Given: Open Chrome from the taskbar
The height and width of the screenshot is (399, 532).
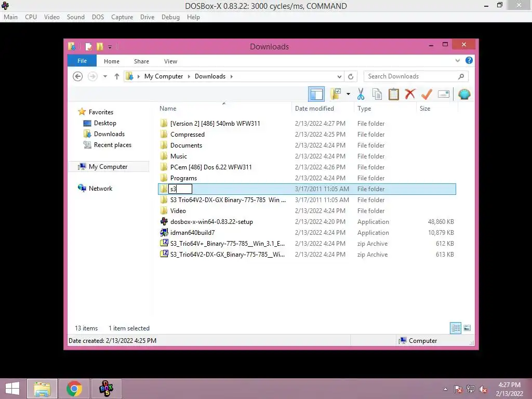Looking at the screenshot, I should (x=74, y=389).
